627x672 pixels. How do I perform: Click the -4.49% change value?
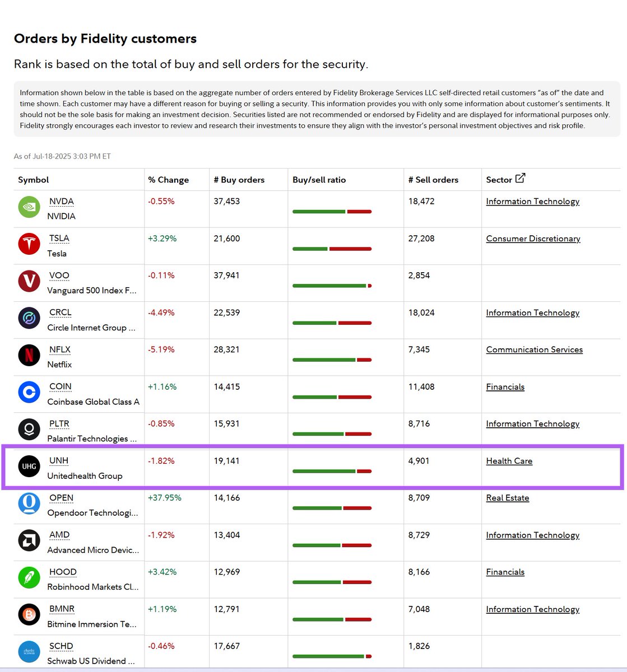[161, 312]
